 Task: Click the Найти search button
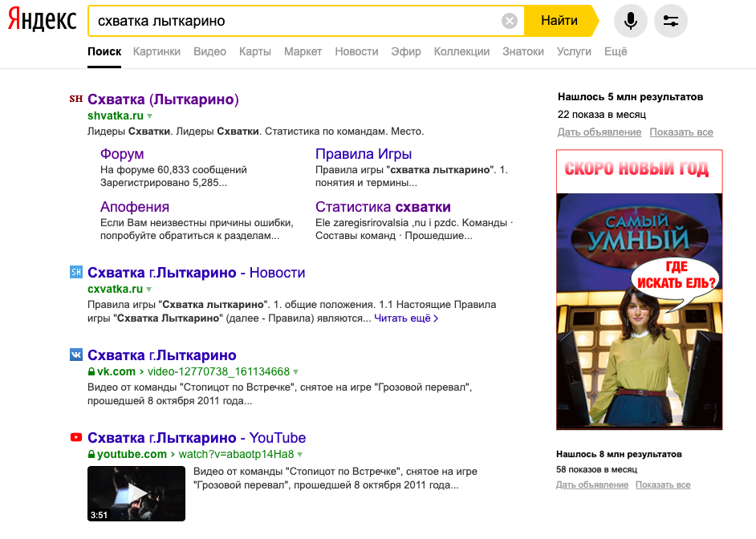click(x=559, y=21)
